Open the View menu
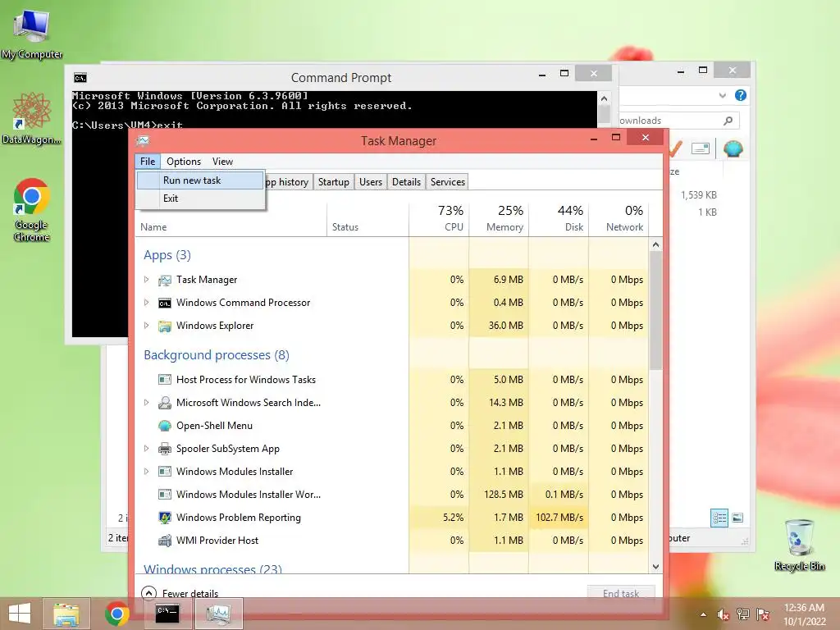840x630 pixels. coord(222,162)
